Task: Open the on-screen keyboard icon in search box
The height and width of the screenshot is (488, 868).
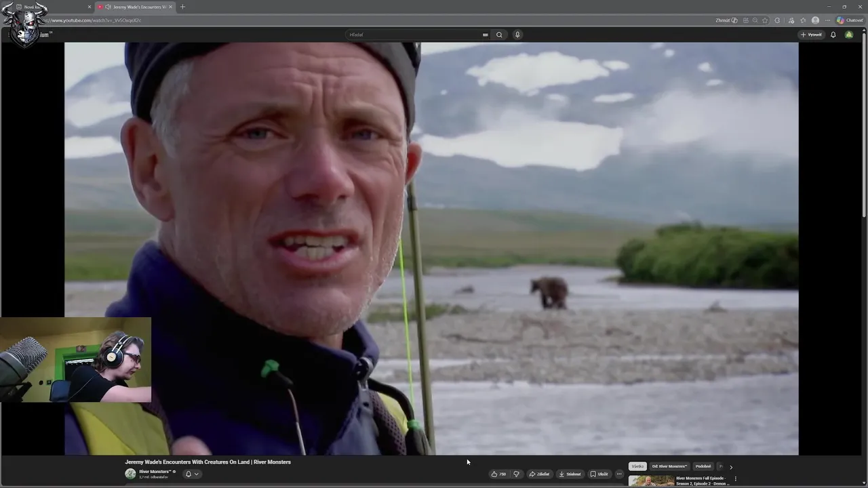Action: (485, 35)
